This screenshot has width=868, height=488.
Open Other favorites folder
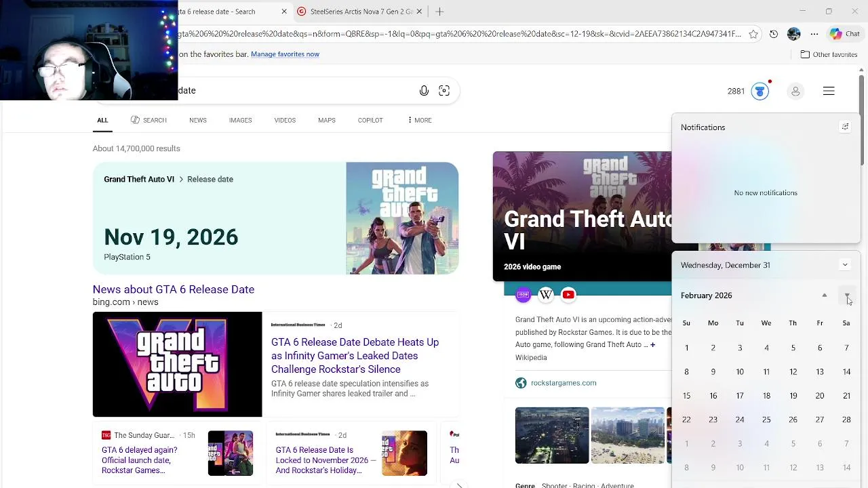[x=829, y=54]
